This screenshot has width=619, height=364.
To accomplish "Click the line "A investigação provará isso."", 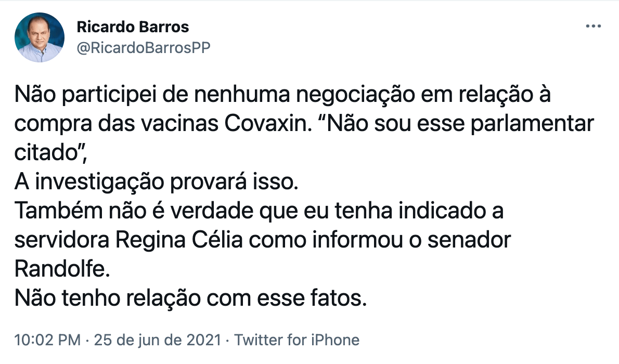I will [x=156, y=183].
